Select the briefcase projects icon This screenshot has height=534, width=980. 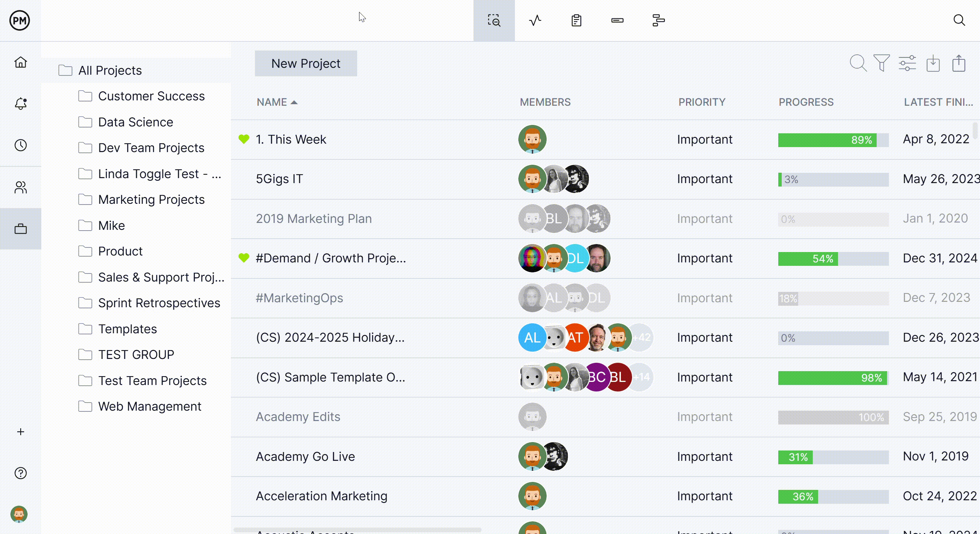click(21, 229)
